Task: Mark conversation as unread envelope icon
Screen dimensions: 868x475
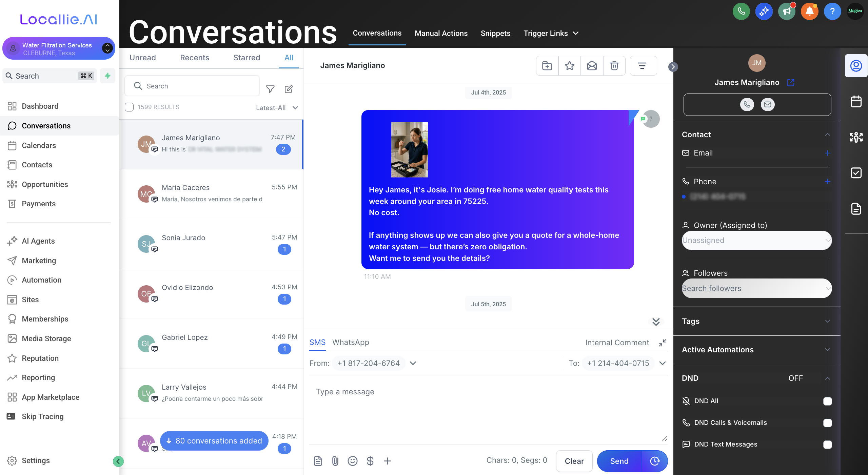Action: [592, 66]
